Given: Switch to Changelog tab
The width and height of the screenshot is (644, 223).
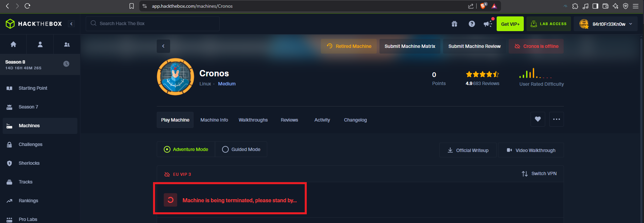Looking at the screenshot, I should click(355, 120).
